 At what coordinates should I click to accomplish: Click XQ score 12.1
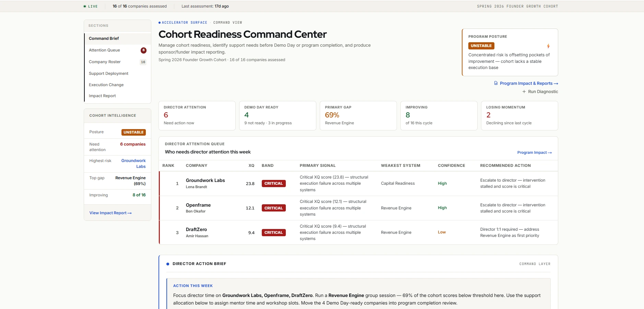pyautogui.click(x=250, y=208)
